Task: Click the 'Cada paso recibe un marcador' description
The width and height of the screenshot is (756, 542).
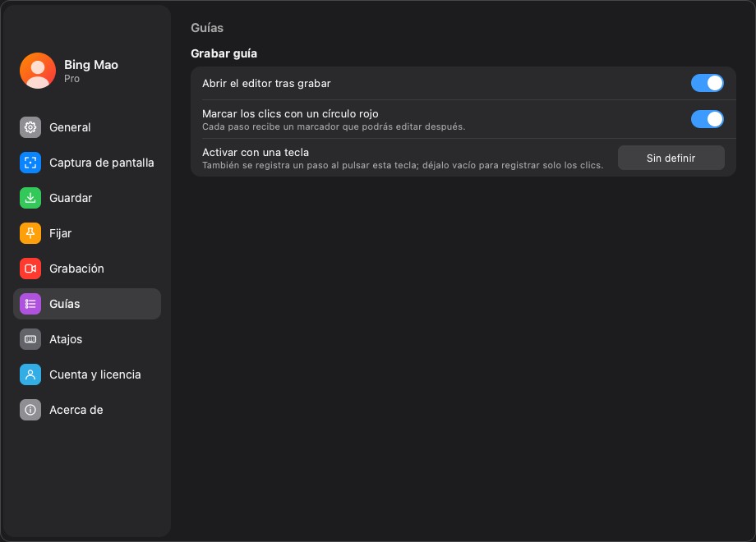Action: (334, 126)
